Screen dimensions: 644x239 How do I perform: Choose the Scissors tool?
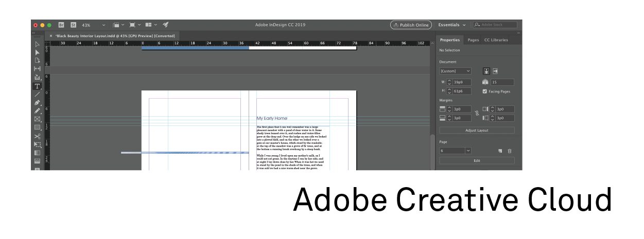37,136
